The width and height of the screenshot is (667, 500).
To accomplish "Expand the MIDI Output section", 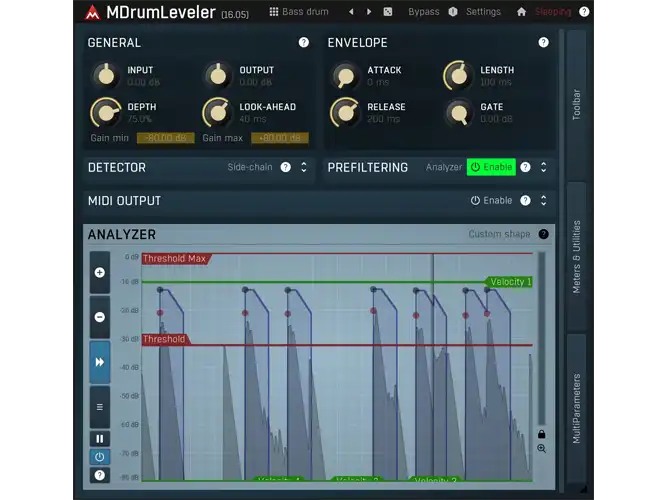I will coord(544,200).
